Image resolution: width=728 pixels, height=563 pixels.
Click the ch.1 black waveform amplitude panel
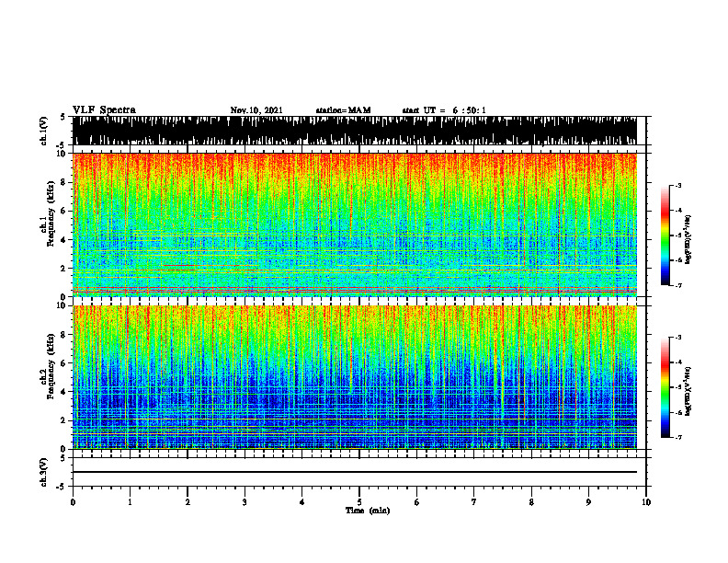[x=354, y=131]
